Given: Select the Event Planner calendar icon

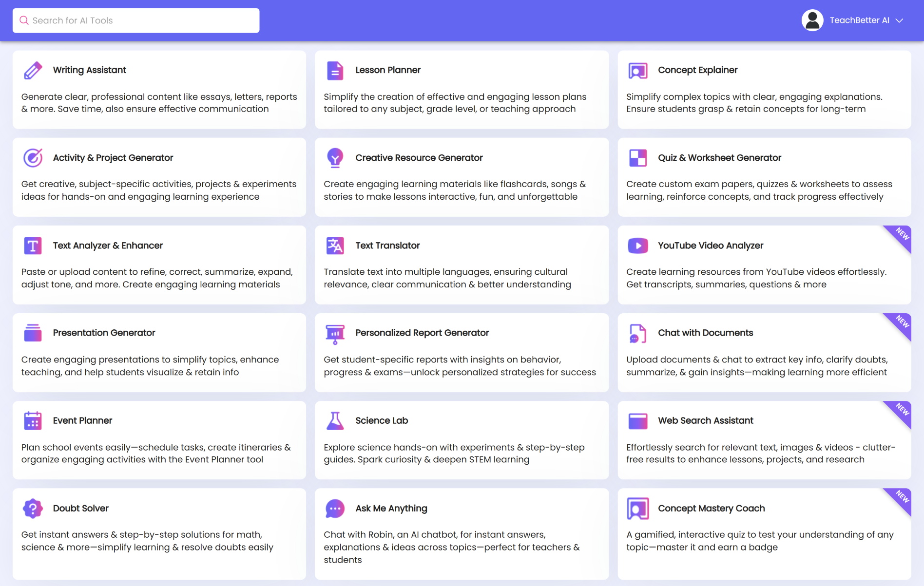Looking at the screenshot, I should [x=33, y=420].
